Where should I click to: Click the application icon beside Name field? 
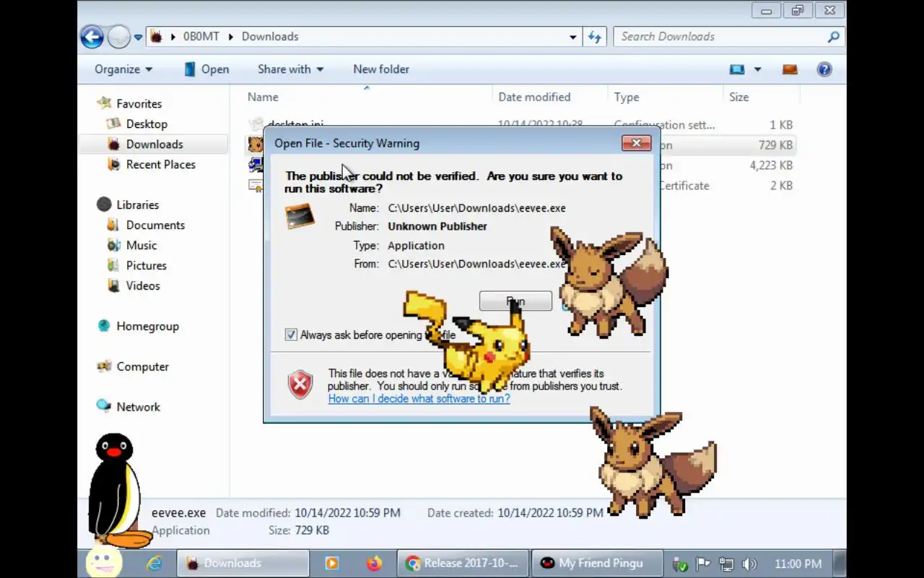300,216
